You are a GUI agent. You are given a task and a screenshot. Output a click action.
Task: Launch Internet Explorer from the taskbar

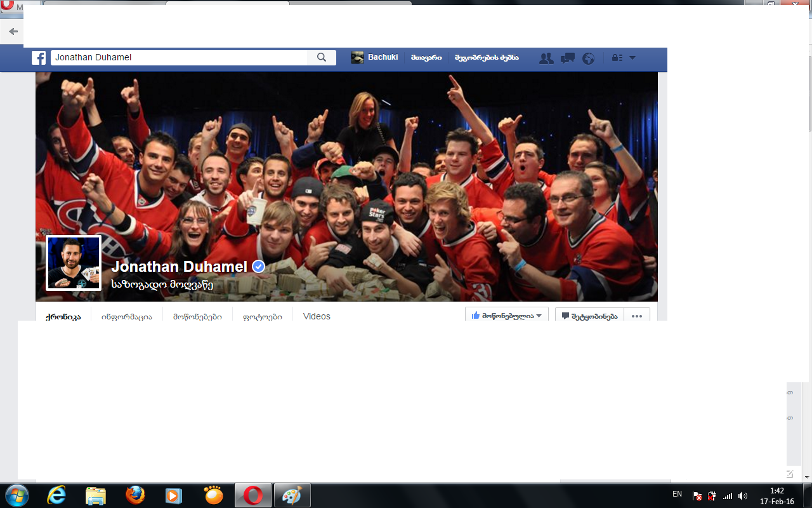click(x=56, y=495)
